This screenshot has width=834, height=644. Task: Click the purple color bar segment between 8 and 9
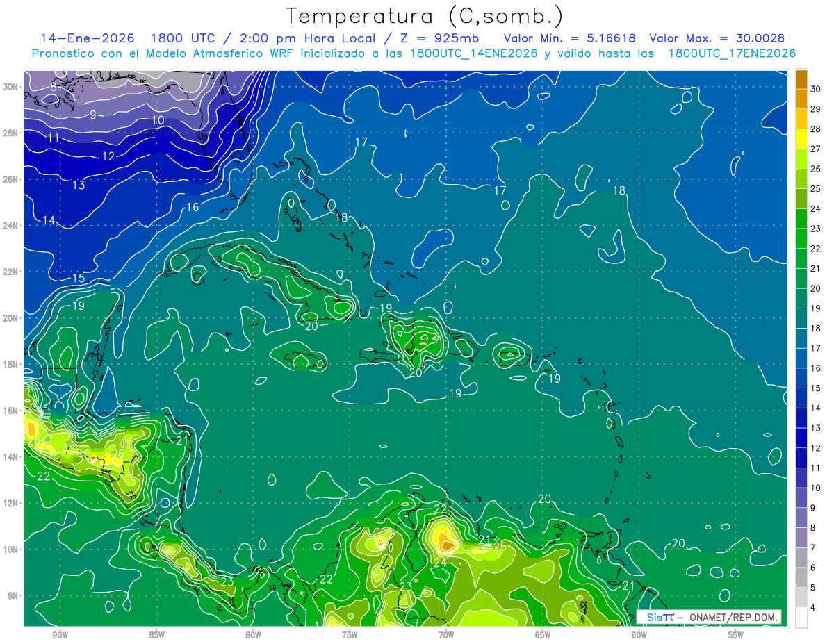click(x=801, y=518)
